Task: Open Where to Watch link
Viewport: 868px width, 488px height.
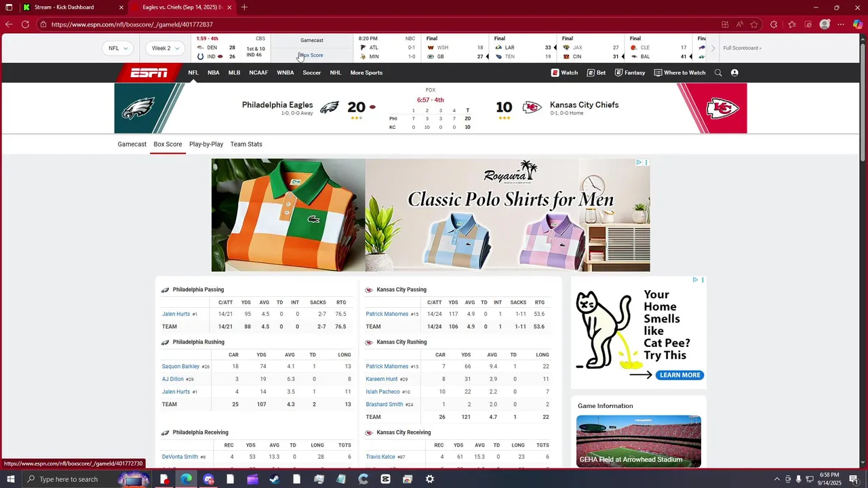Action: [679, 73]
